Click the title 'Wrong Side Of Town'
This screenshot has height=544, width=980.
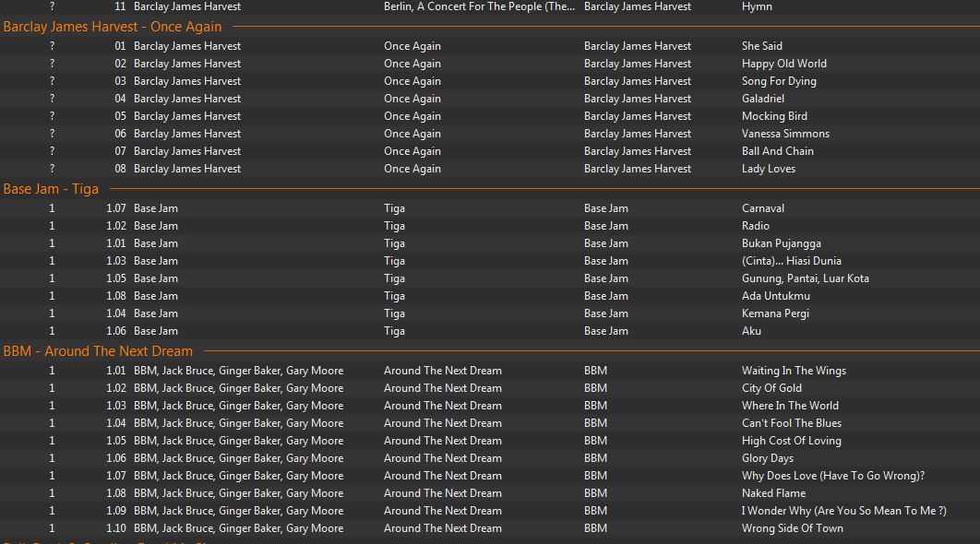(793, 528)
